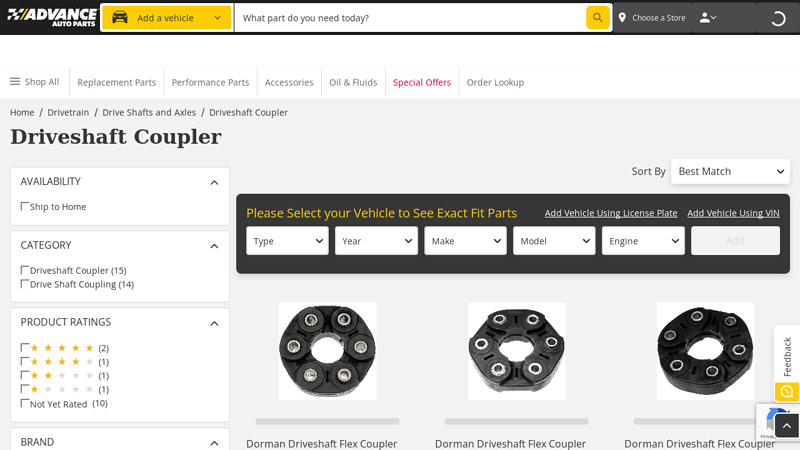Click the disabled Add vehicle button
Screen dimensions: 800x450
[735, 241]
